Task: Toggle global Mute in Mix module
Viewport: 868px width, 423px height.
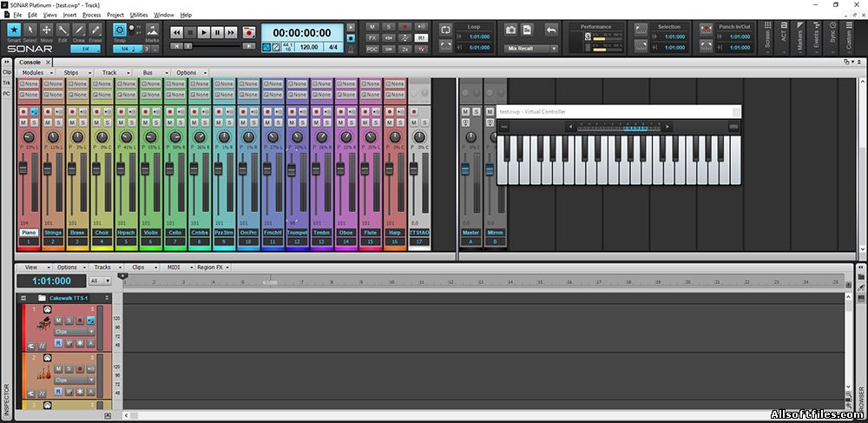Action: point(372,26)
